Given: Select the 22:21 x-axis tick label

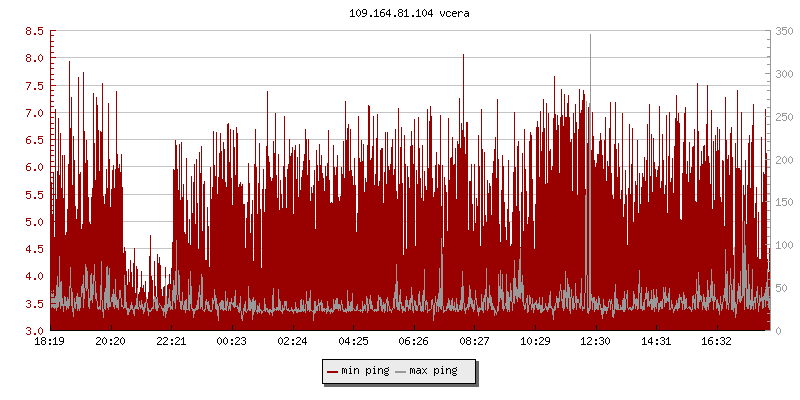Looking at the screenshot, I should [171, 342].
